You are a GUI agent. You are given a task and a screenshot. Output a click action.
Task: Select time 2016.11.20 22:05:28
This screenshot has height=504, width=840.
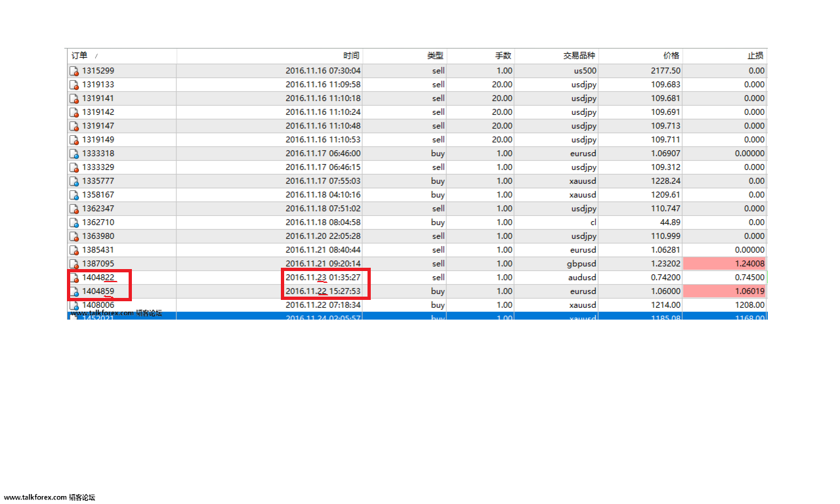click(x=323, y=236)
